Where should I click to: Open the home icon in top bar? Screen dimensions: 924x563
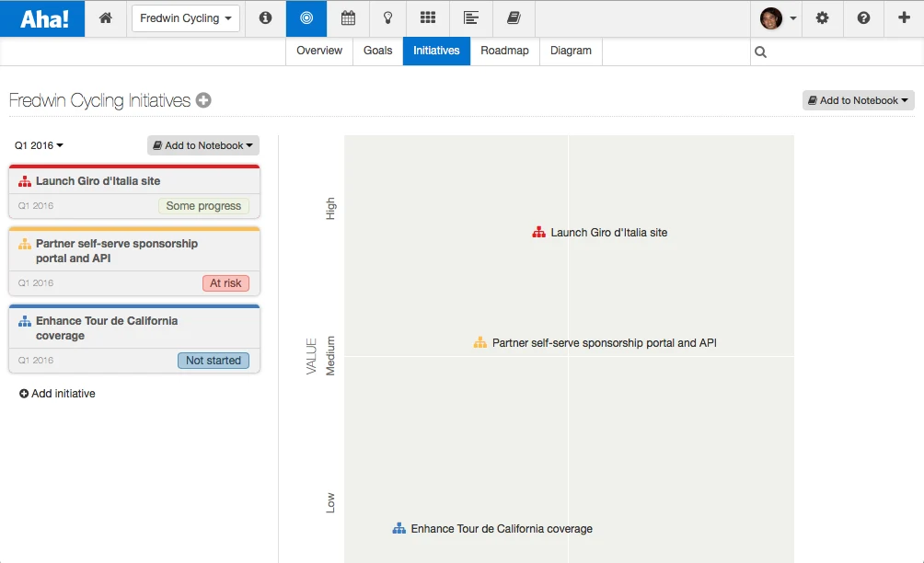click(106, 18)
